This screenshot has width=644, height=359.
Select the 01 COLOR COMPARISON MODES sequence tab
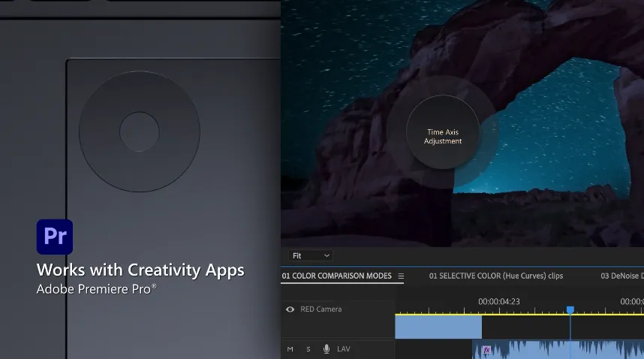click(x=336, y=276)
